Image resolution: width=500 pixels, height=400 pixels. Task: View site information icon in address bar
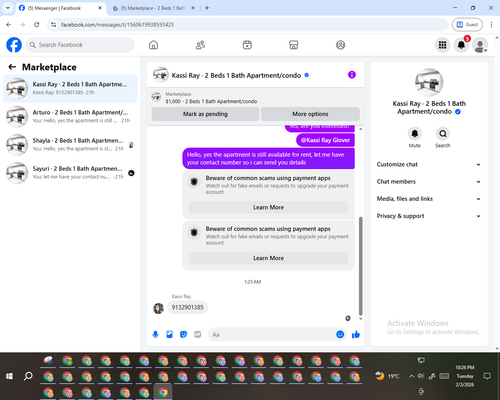(x=53, y=25)
